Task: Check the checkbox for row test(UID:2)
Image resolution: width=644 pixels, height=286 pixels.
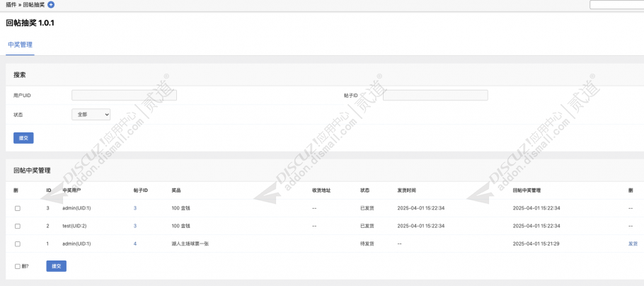Action: (18, 226)
